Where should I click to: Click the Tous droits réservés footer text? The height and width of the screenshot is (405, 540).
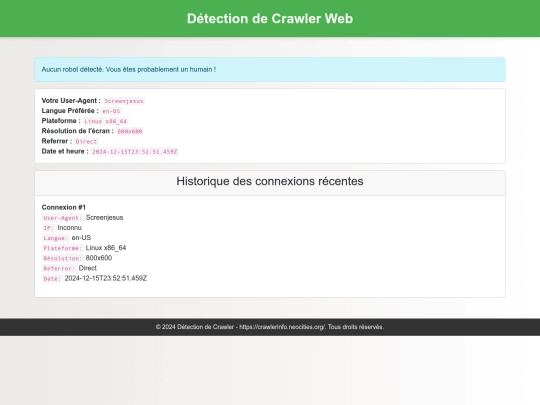point(356,327)
